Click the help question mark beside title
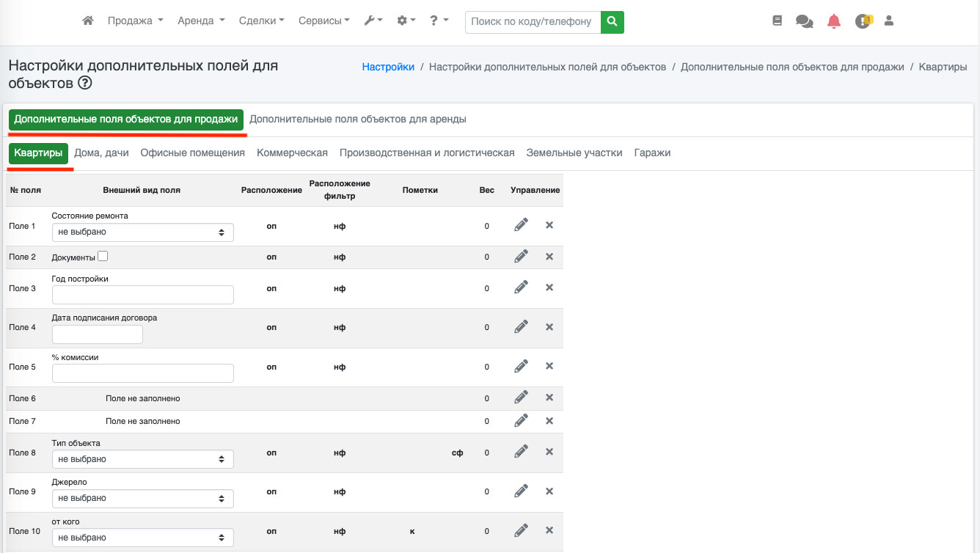Screen dimensions: 980x553 pos(84,84)
